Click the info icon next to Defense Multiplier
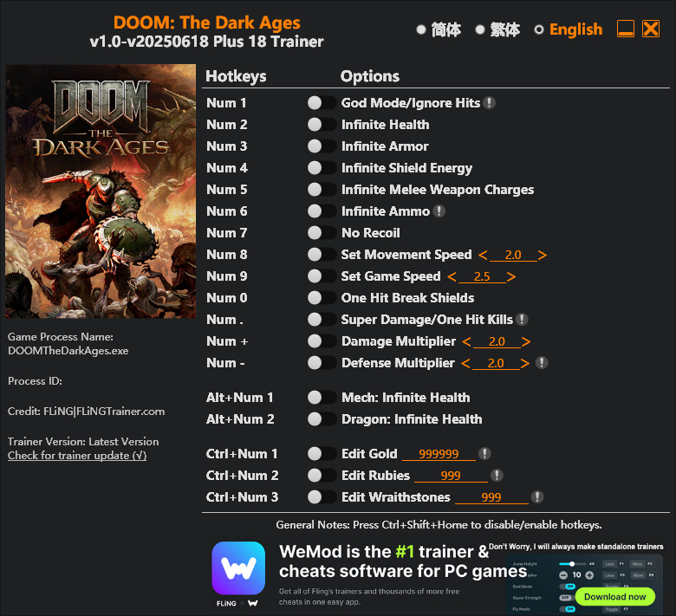Viewport: 676px width, 616px height. click(542, 363)
